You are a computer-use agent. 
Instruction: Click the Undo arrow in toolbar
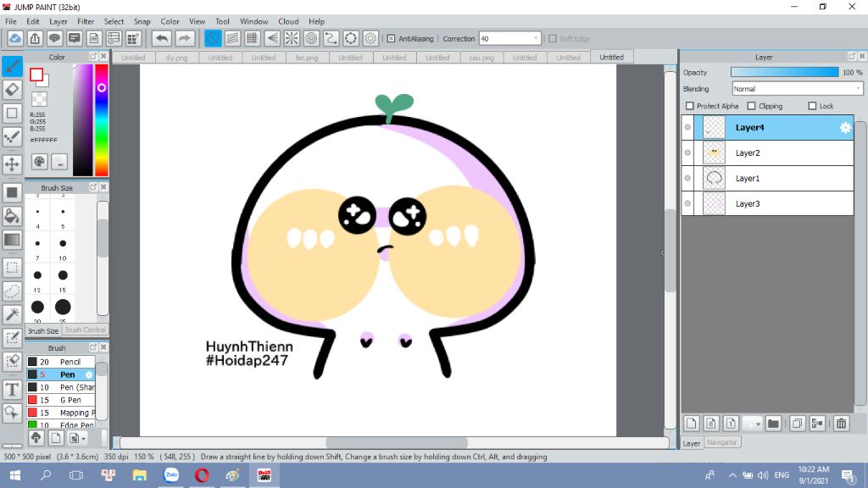pos(162,38)
